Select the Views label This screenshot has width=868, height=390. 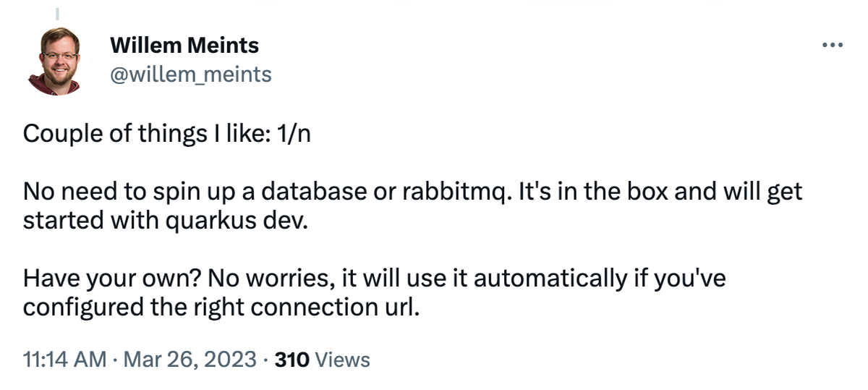[344, 359]
